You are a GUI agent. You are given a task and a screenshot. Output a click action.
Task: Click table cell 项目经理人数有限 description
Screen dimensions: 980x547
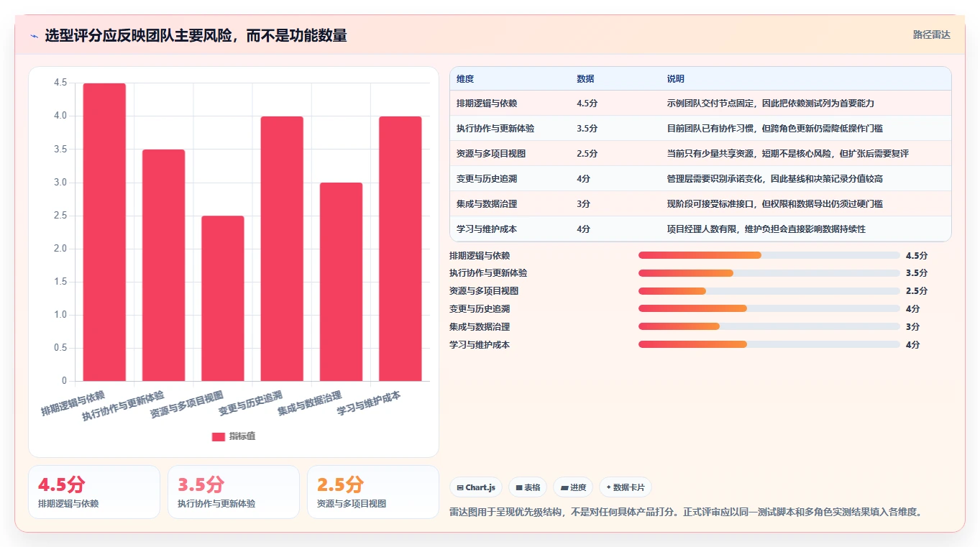point(766,229)
